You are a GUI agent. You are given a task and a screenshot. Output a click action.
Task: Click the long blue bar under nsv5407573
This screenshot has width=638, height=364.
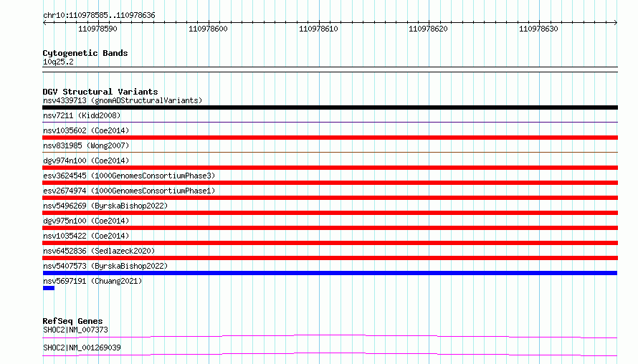click(330, 273)
